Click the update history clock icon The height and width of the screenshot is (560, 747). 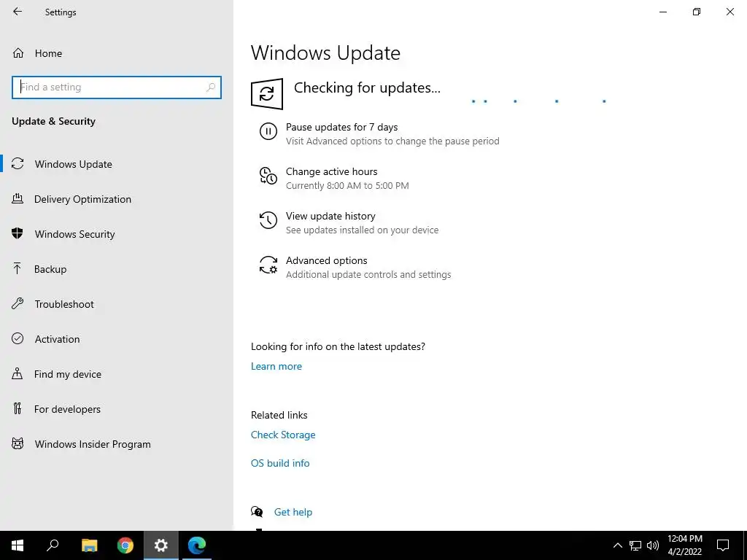tap(268, 220)
